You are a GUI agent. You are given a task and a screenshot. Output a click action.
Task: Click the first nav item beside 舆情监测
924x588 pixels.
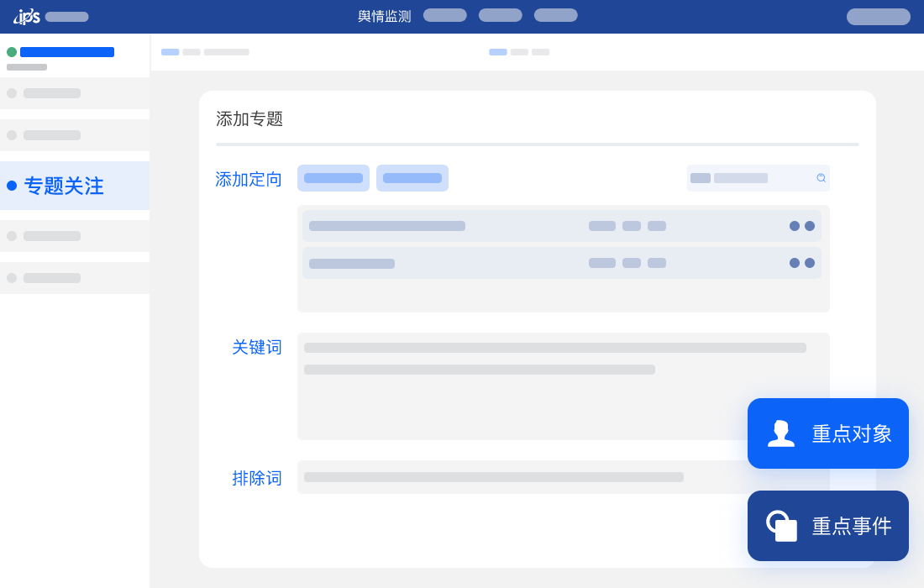point(444,15)
